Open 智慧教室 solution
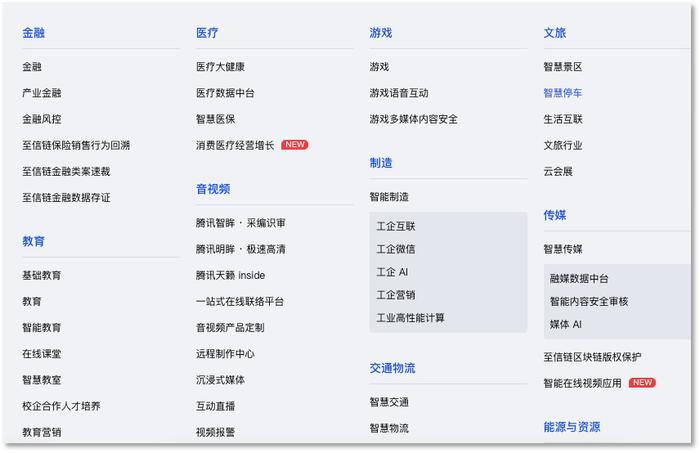The height and width of the screenshot is (453, 700). [x=42, y=380]
